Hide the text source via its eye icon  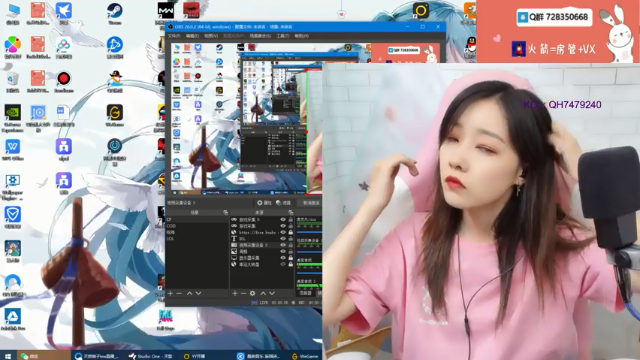click(x=283, y=238)
